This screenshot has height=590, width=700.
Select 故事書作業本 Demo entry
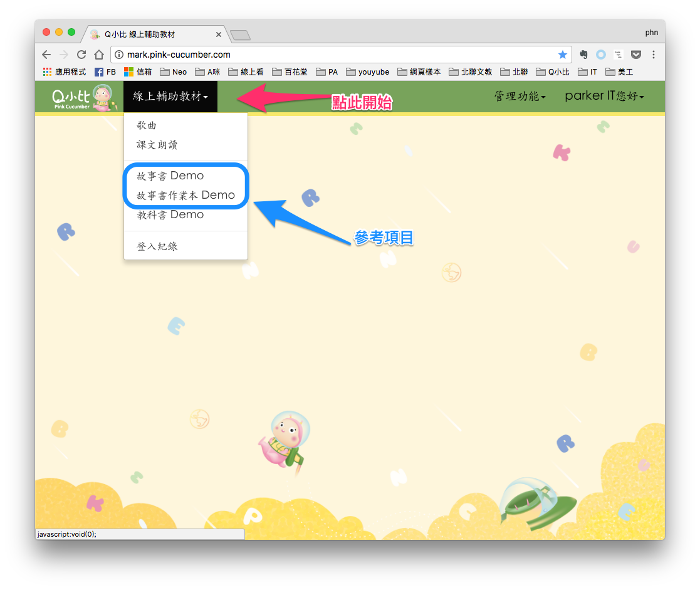click(185, 195)
